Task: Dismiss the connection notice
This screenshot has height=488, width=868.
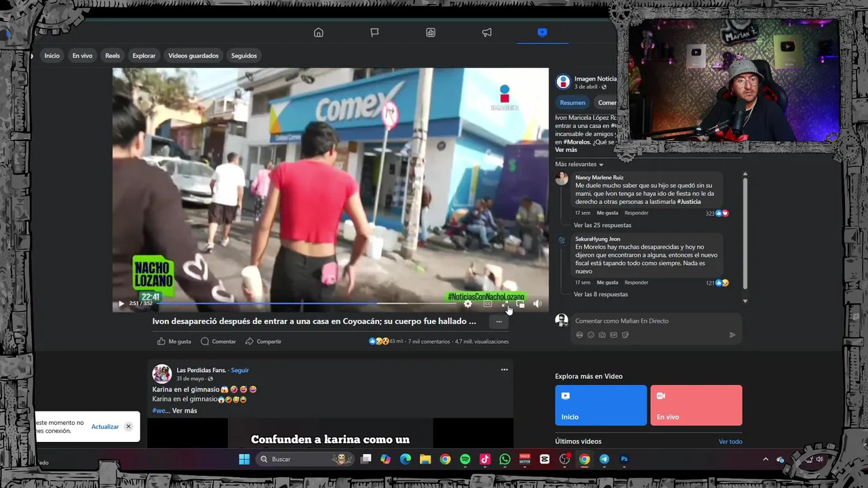Action: [x=128, y=427]
